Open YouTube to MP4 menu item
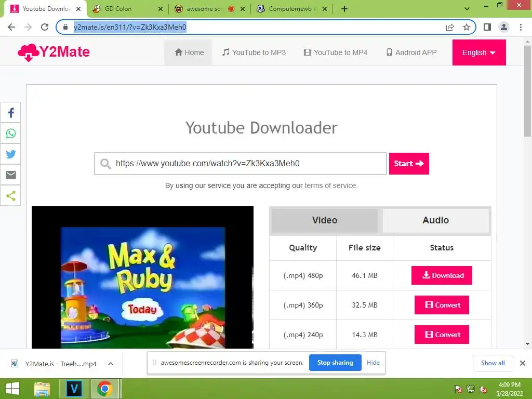Image resolution: width=532 pixels, height=399 pixels. [335, 52]
